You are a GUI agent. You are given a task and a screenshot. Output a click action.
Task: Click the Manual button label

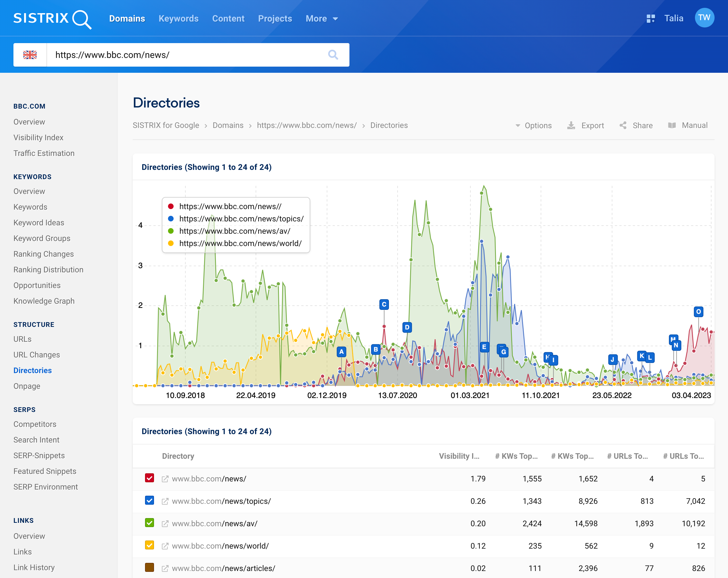click(x=695, y=125)
